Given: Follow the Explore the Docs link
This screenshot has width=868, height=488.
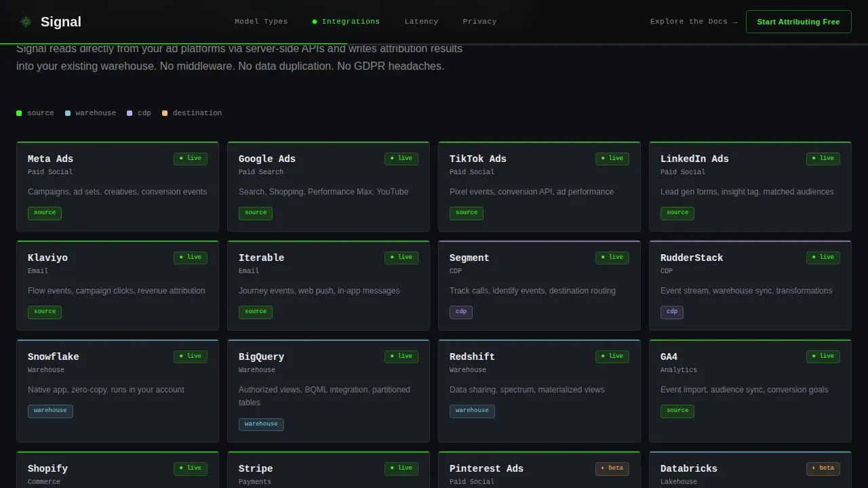Looking at the screenshot, I should point(694,22).
